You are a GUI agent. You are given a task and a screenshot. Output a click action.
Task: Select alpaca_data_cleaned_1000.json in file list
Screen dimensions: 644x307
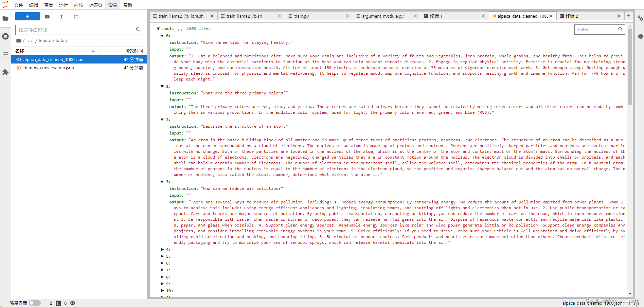[79, 59]
